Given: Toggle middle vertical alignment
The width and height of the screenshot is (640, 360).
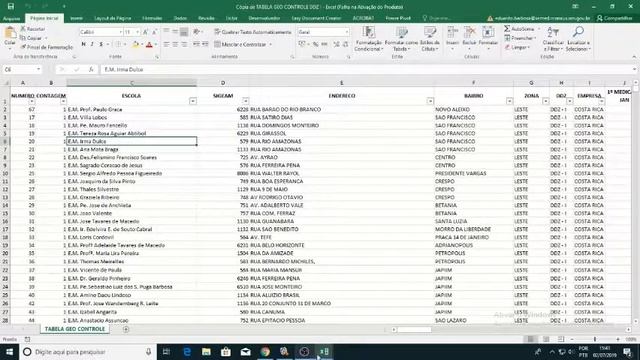Looking at the screenshot, I should point(175,32).
